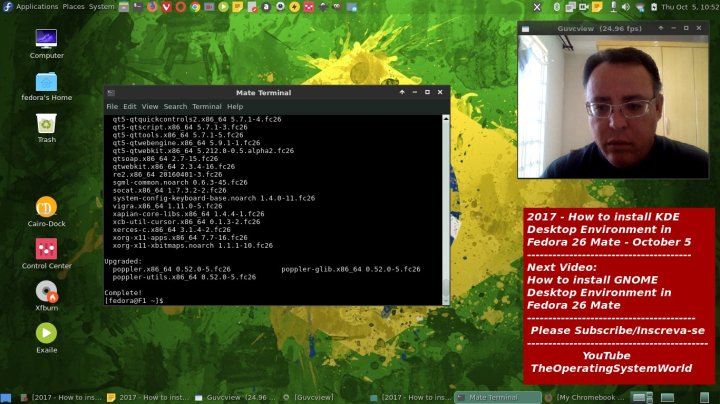Click the clock showing Thu Oct 5

(x=690, y=6)
